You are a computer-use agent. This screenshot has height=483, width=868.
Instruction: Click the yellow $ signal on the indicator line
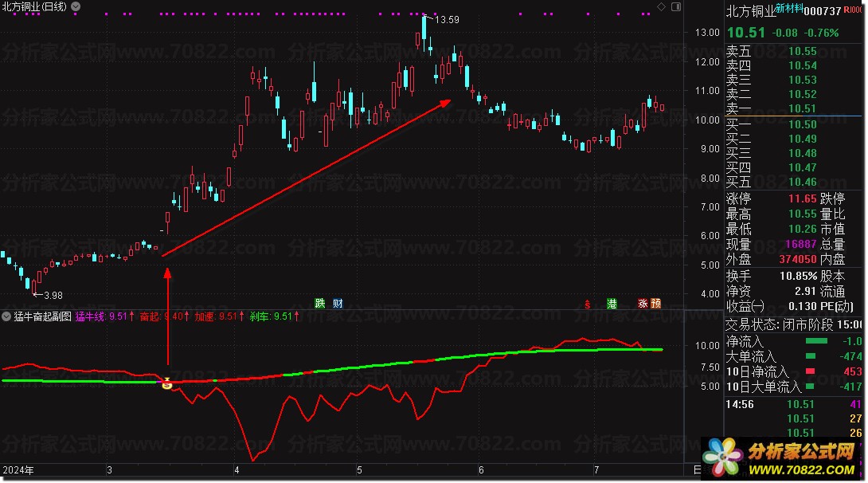[x=167, y=383]
